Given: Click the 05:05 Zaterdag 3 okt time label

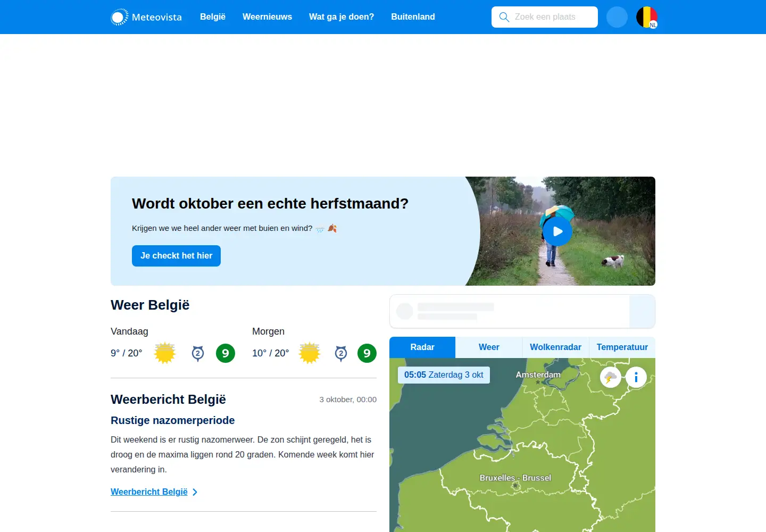Looking at the screenshot, I should pyautogui.click(x=444, y=375).
